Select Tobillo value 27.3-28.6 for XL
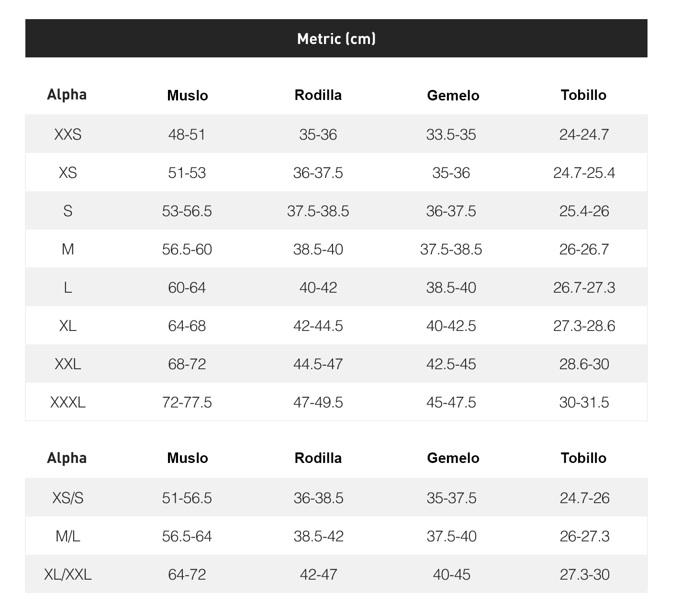The width and height of the screenshot is (681, 616). click(x=584, y=326)
